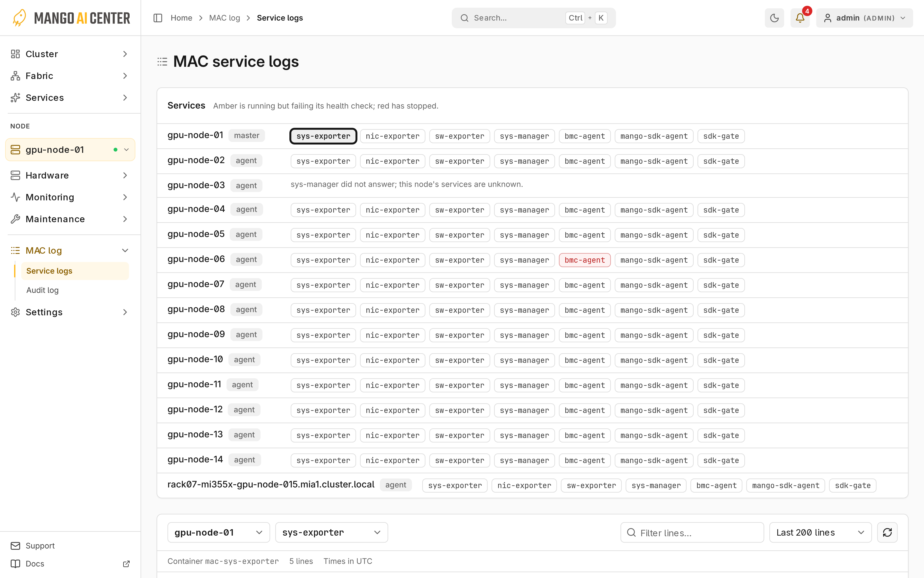
Task: Open MAC log breadcrumb
Action: coord(225,18)
